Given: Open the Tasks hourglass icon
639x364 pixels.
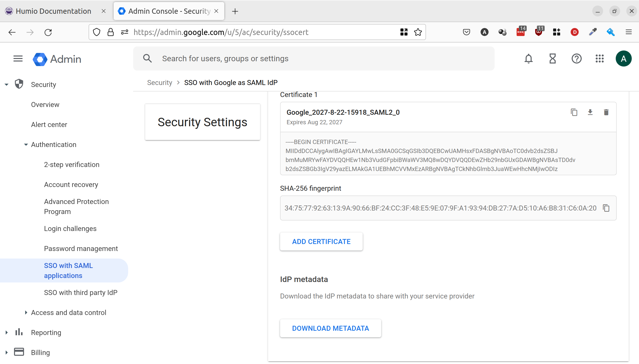Looking at the screenshot, I should (x=552, y=58).
